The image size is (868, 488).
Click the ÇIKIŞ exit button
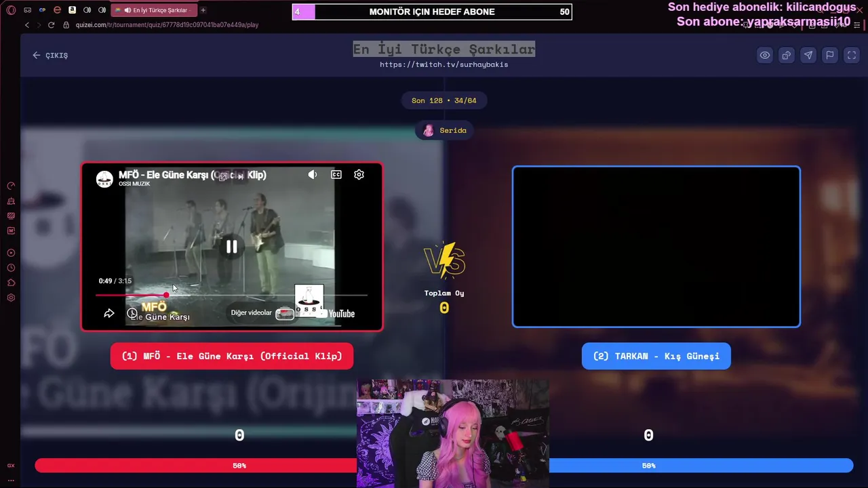(x=50, y=56)
